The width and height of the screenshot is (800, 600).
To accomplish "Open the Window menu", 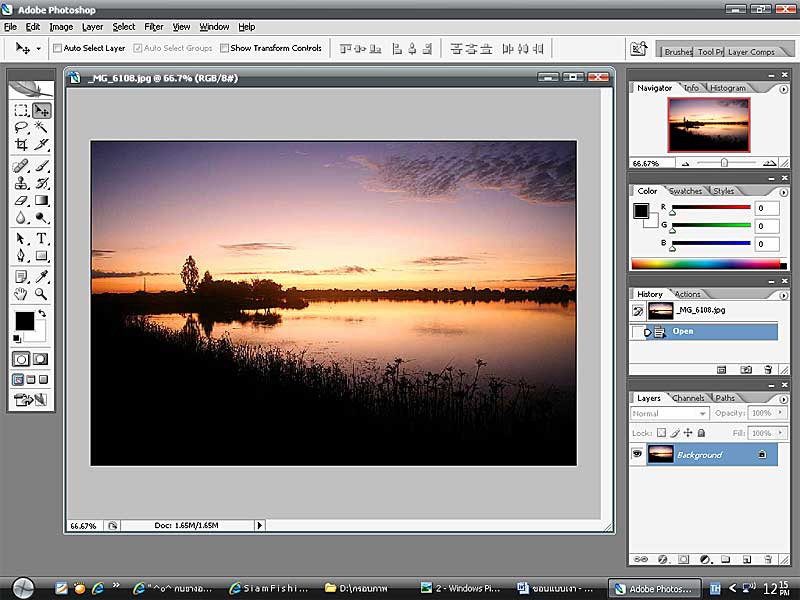I will point(214,27).
